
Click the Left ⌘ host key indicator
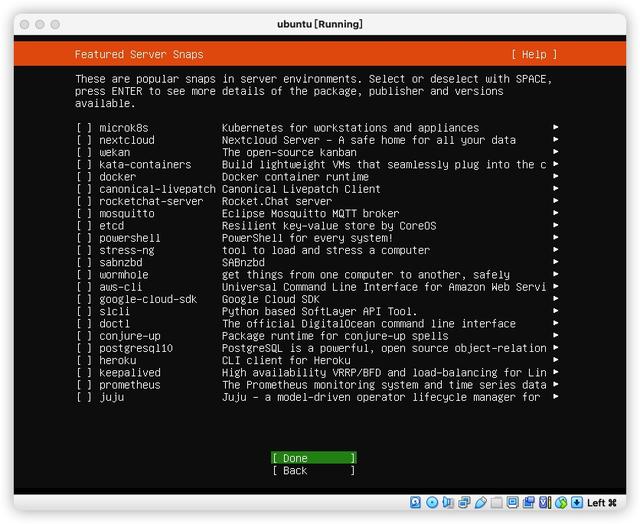point(602,503)
